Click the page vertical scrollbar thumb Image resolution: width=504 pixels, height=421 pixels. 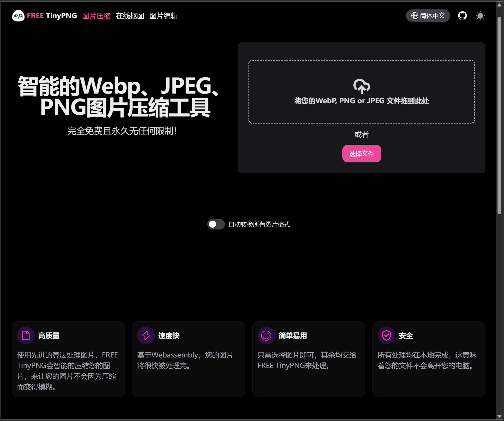499,115
